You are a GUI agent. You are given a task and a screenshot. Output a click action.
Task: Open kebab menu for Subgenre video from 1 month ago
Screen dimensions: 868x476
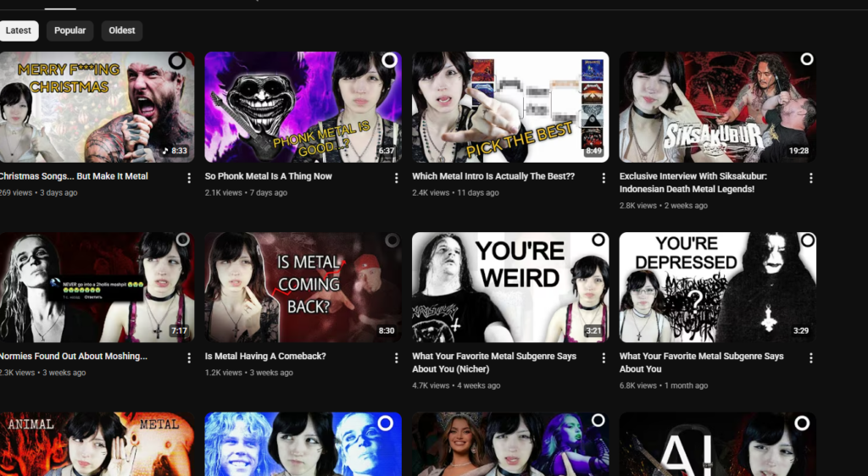pos(810,357)
